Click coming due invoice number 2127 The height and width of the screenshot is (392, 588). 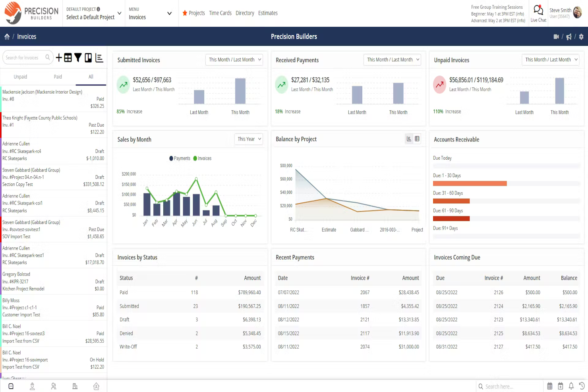[x=498, y=347]
